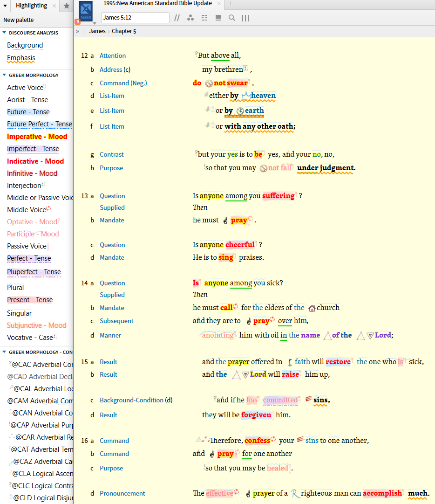Click the reading mode rectangle icon
This screenshot has height=504, width=435.
[x=218, y=18]
